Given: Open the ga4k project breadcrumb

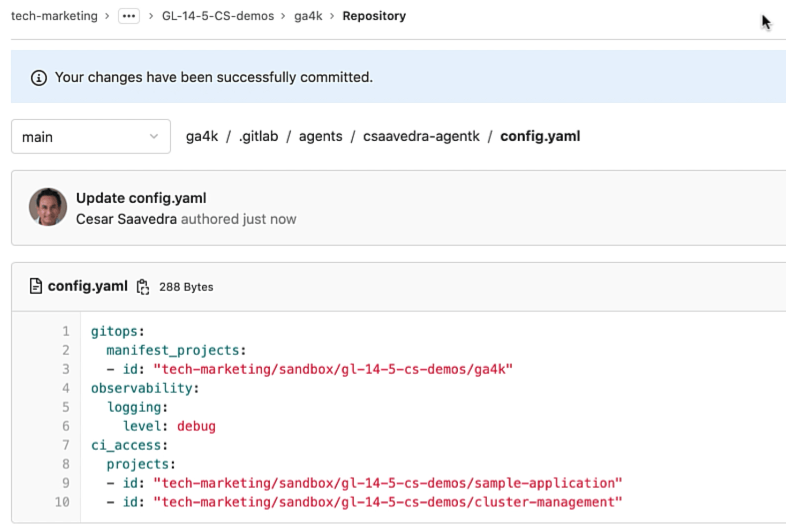Looking at the screenshot, I should tap(308, 16).
